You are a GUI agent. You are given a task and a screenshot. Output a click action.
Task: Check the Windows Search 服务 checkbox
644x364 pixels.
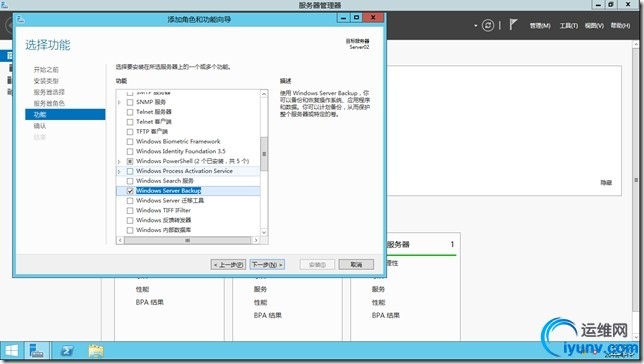point(130,181)
